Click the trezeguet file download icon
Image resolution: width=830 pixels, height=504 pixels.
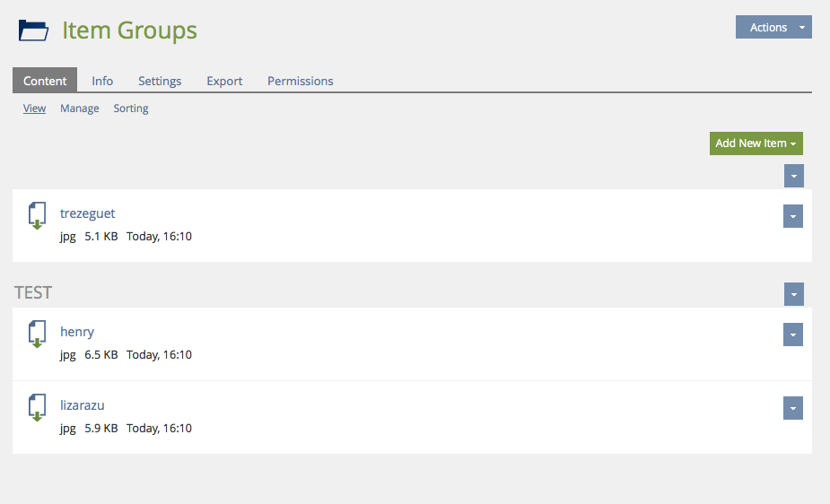tap(37, 216)
